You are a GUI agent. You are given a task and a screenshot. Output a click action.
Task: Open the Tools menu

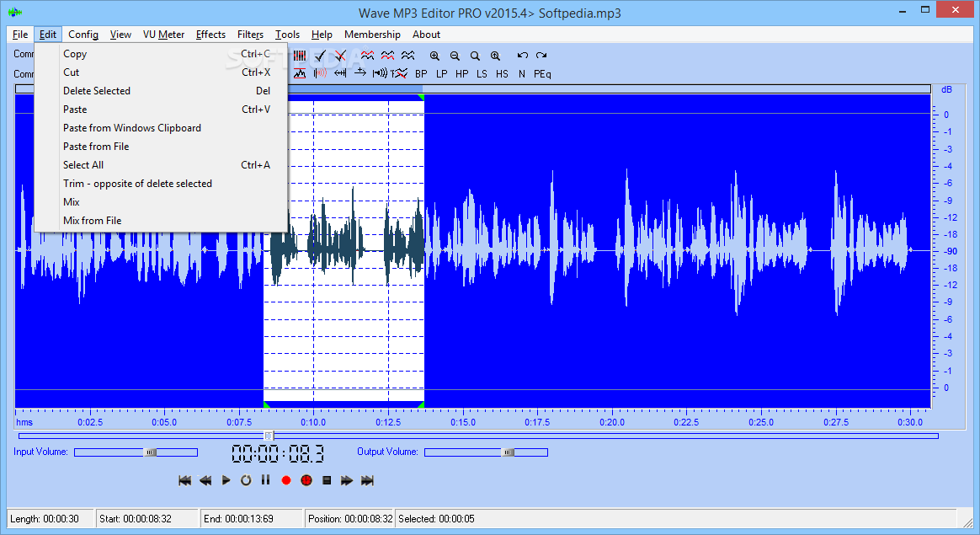(287, 35)
